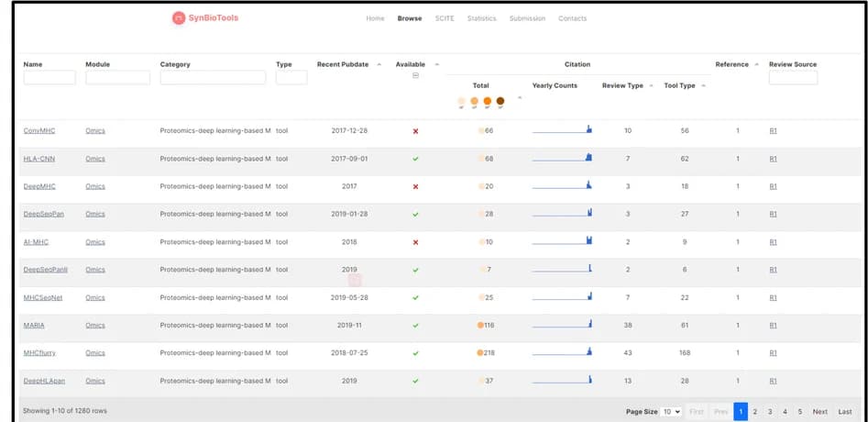Click the yearly counts sparkline for MHCflurry
Screen dimensions: 868x422
click(x=562, y=351)
